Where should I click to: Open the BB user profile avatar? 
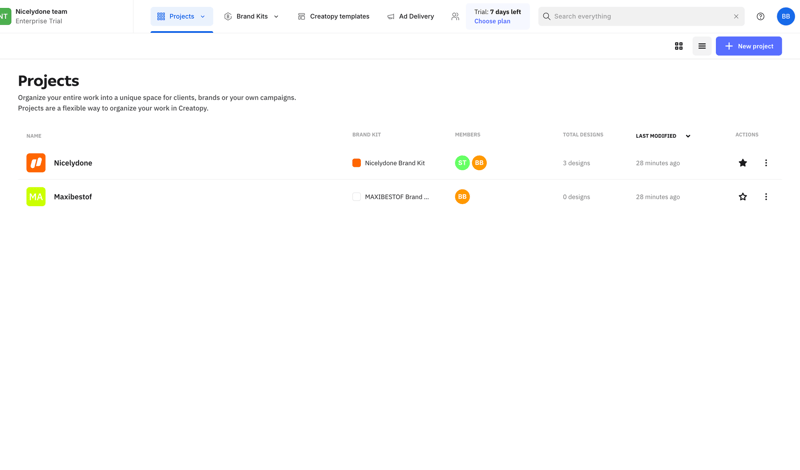click(786, 16)
